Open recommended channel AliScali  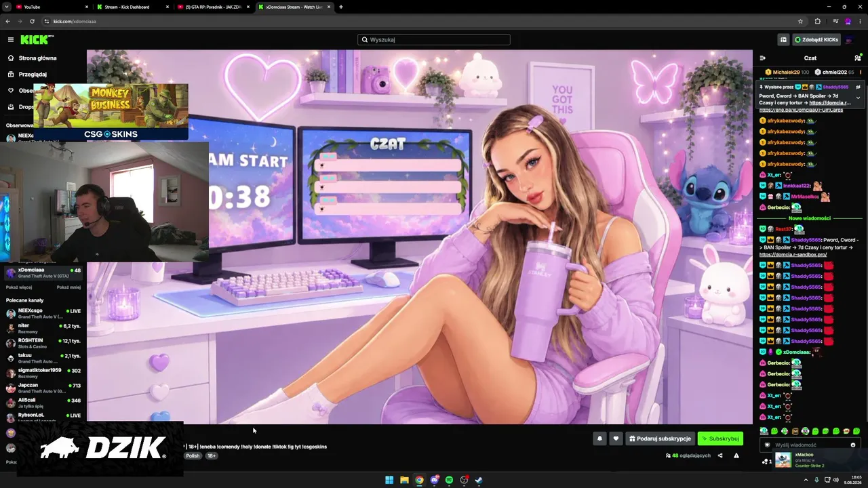[43, 403]
